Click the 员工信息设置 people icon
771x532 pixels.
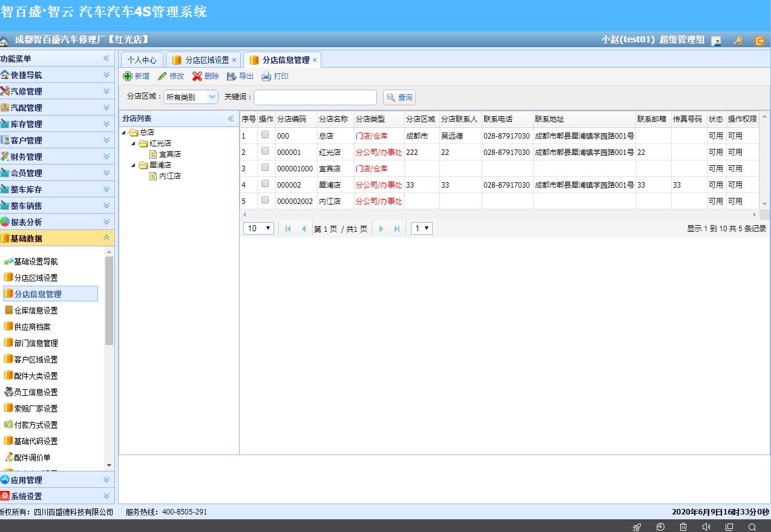(8, 392)
